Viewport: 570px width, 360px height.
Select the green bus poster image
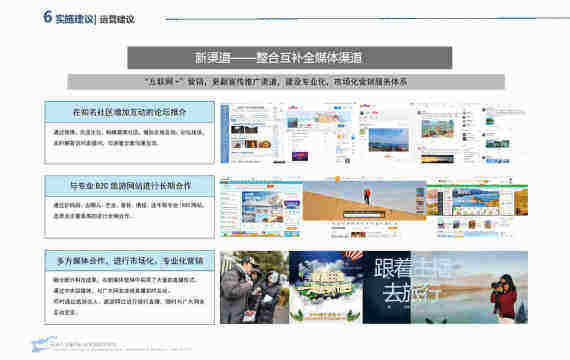point(326,287)
